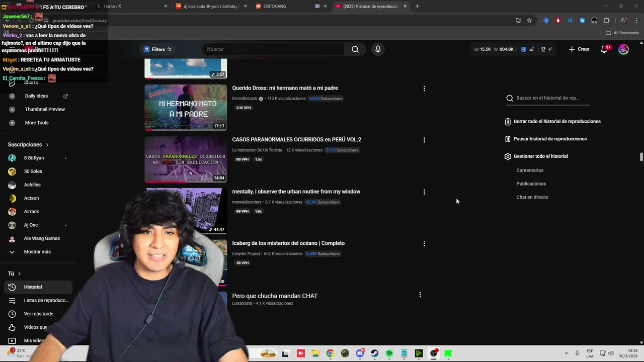This screenshot has width=644, height=362.
Task: Open the options menu for the Querido Dross video
Action: tap(424, 88)
